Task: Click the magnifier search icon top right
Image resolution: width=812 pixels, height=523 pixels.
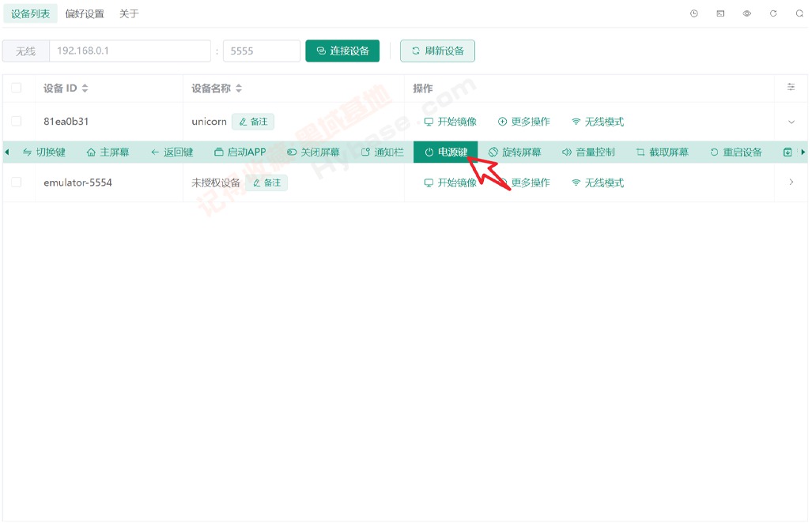Action: 799,13
